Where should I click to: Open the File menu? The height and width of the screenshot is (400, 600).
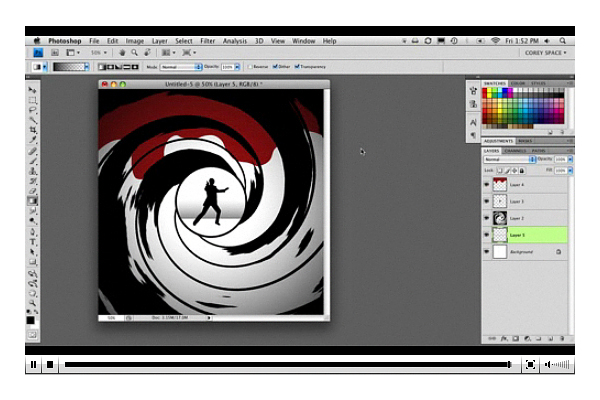[x=94, y=41]
